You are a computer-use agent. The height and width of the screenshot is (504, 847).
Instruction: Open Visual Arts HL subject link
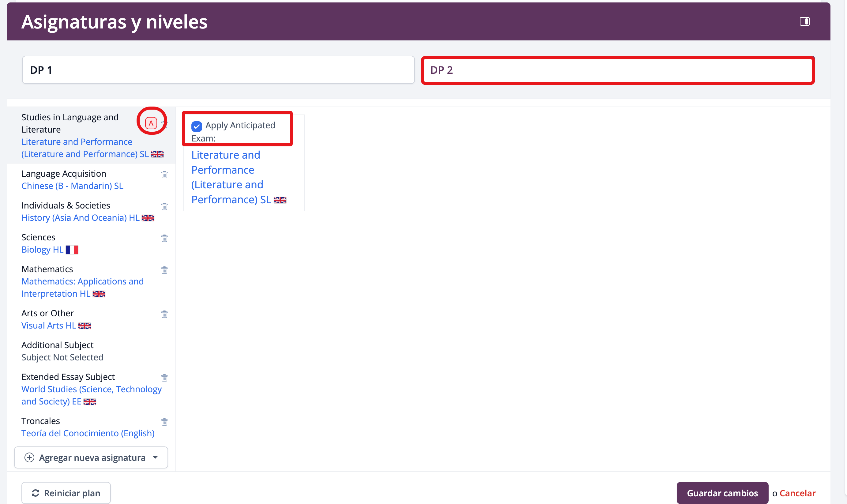49,325
